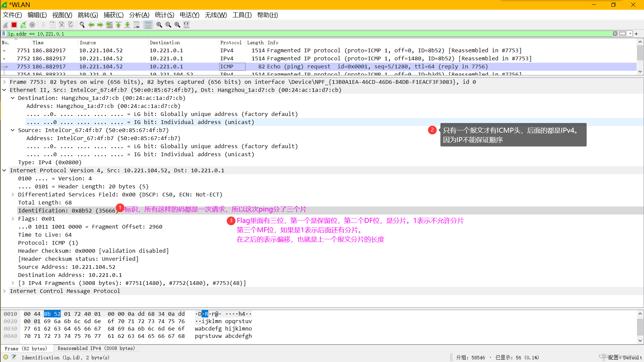Start a new capture with the fin icon
Viewport: 644px width, 362px height.
(x=5, y=25)
